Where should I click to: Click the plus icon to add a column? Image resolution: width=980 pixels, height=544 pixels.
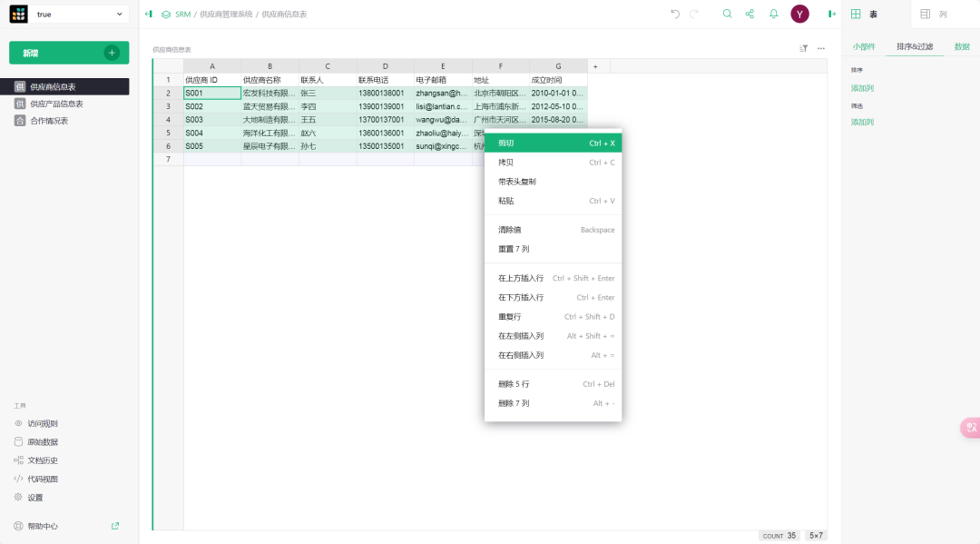[595, 66]
